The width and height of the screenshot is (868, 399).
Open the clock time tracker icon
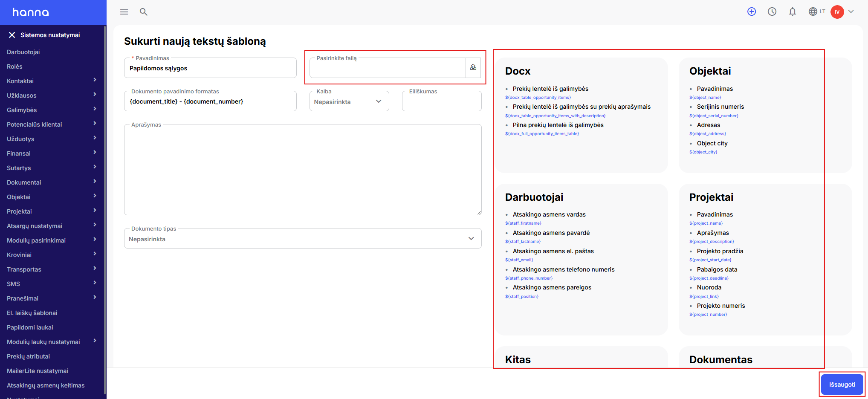pos(772,12)
